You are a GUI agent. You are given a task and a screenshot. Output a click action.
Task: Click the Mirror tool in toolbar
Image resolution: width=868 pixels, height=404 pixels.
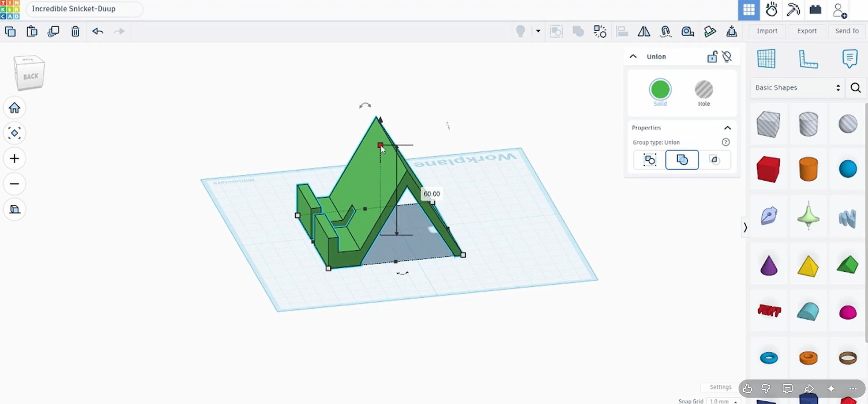[644, 31]
